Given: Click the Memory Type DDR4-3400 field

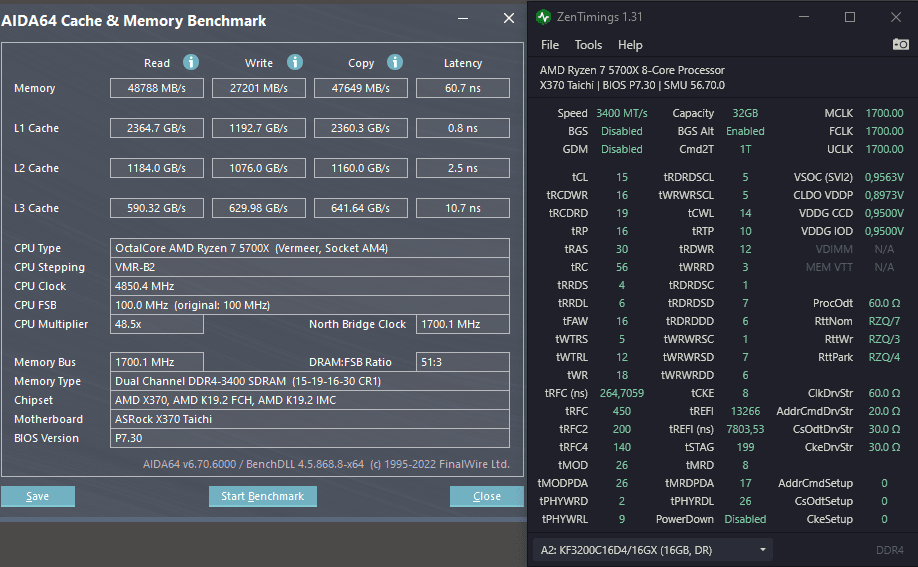Looking at the screenshot, I should 310,381.
